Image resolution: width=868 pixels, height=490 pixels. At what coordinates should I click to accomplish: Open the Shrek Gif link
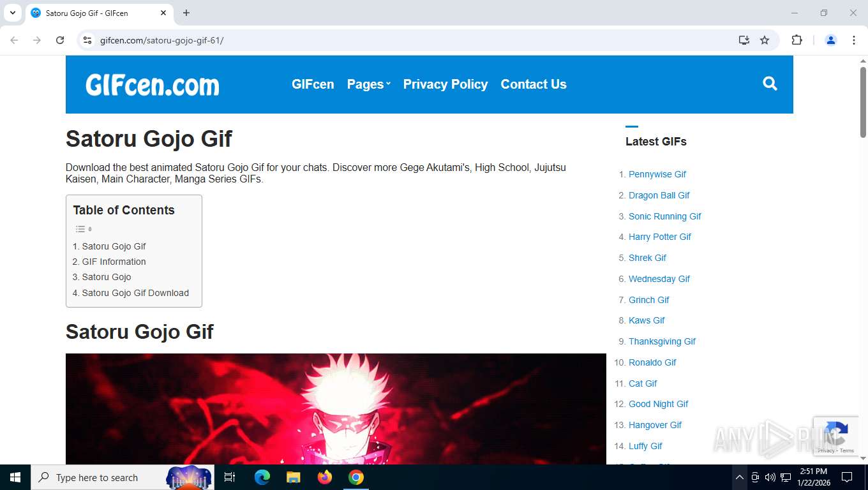click(x=647, y=258)
